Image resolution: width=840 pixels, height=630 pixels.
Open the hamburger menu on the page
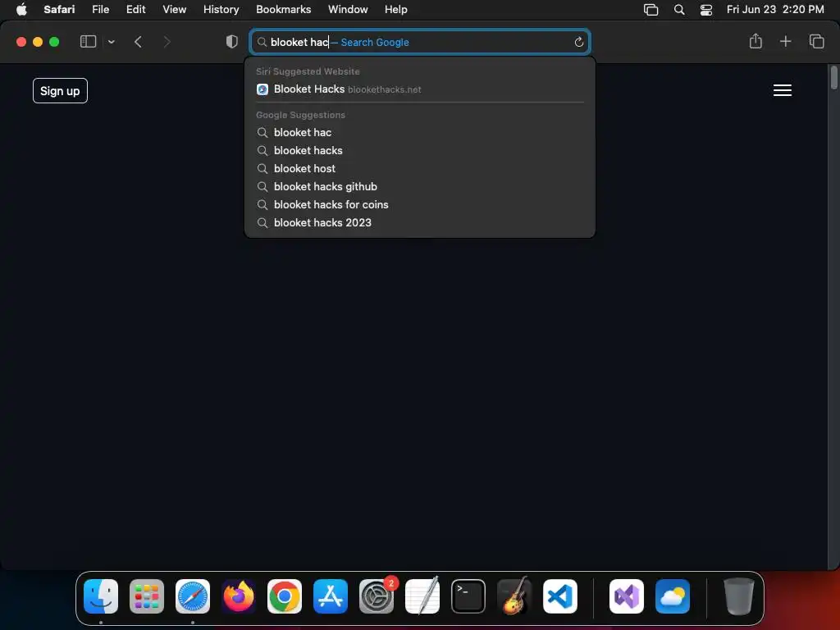click(x=782, y=90)
